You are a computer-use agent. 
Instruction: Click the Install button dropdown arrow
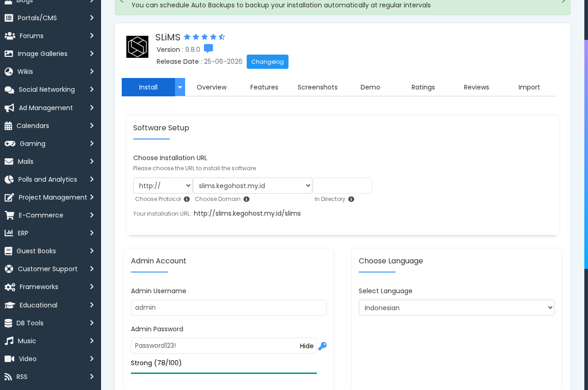tap(180, 87)
